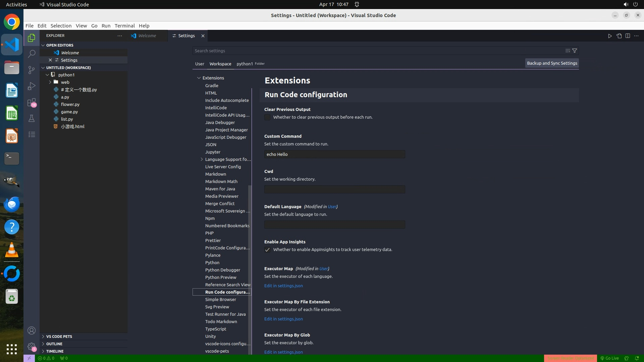Enable Clear Previous Output checkbox
This screenshot has width=644, height=362.
pos(267,117)
